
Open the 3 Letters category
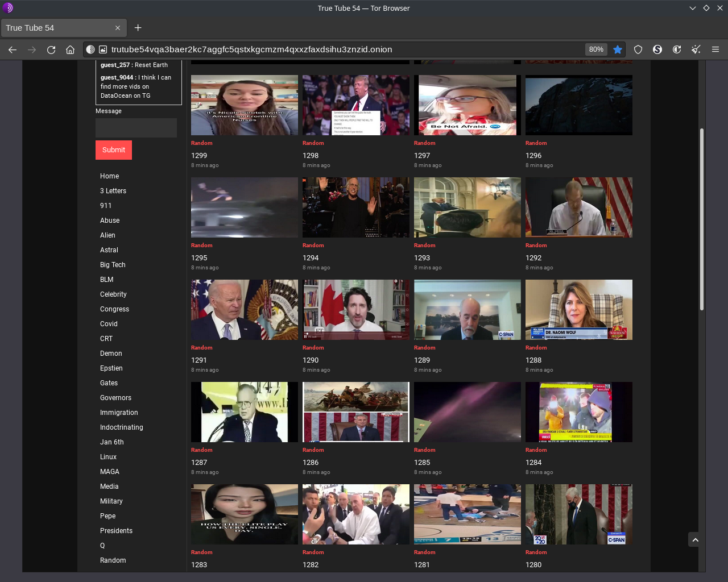(x=113, y=191)
